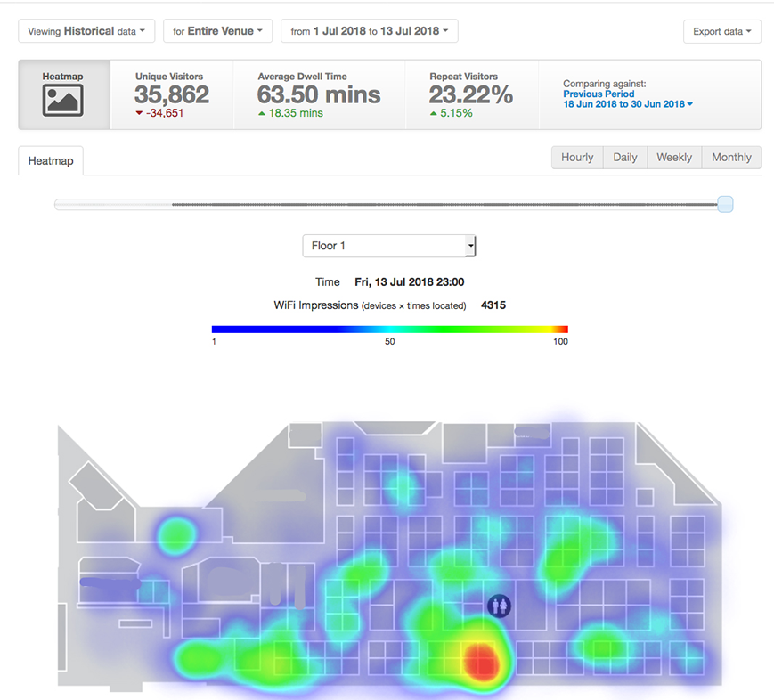Switch to Daily view
The image size is (774, 700).
(x=625, y=158)
